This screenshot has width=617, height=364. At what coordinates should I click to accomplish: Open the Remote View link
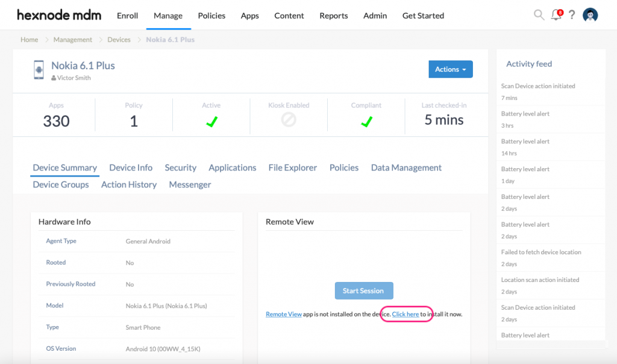283,314
